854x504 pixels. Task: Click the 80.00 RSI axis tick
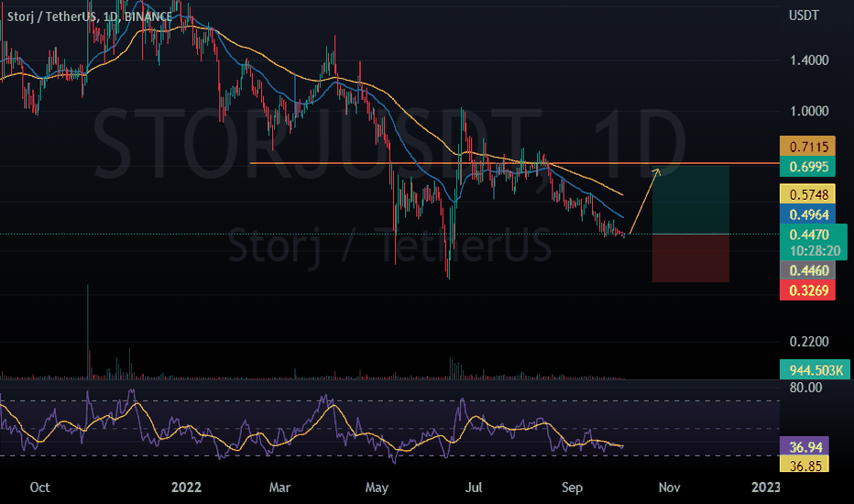[x=805, y=388]
